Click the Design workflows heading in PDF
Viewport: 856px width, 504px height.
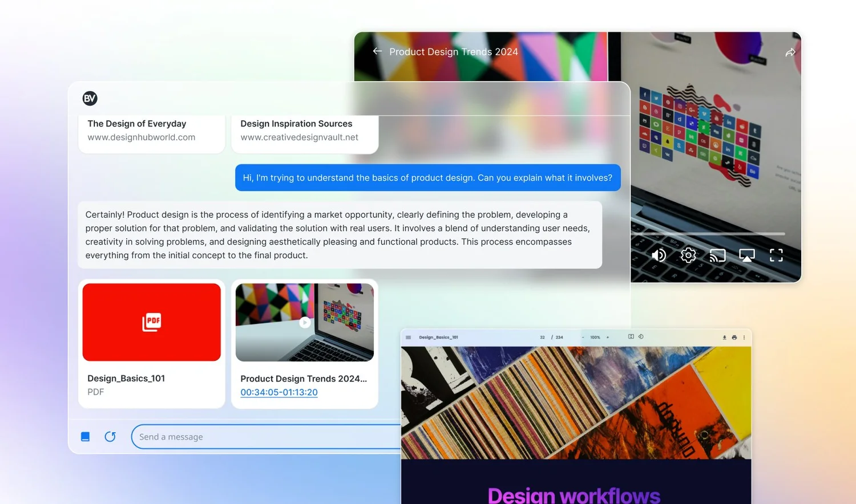pyautogui.click(x=574, y=495)
